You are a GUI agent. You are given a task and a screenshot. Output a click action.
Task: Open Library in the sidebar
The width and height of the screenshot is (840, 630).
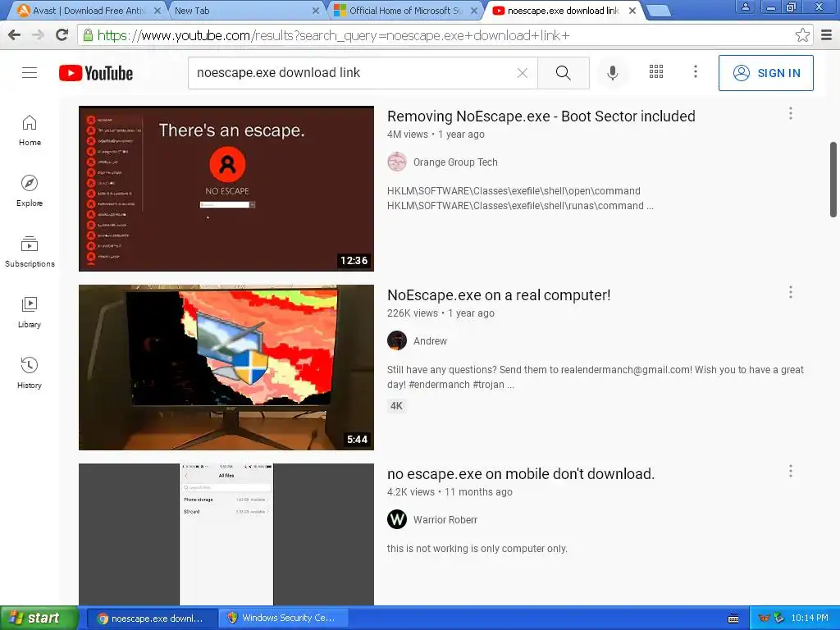(x=30, y=313)
